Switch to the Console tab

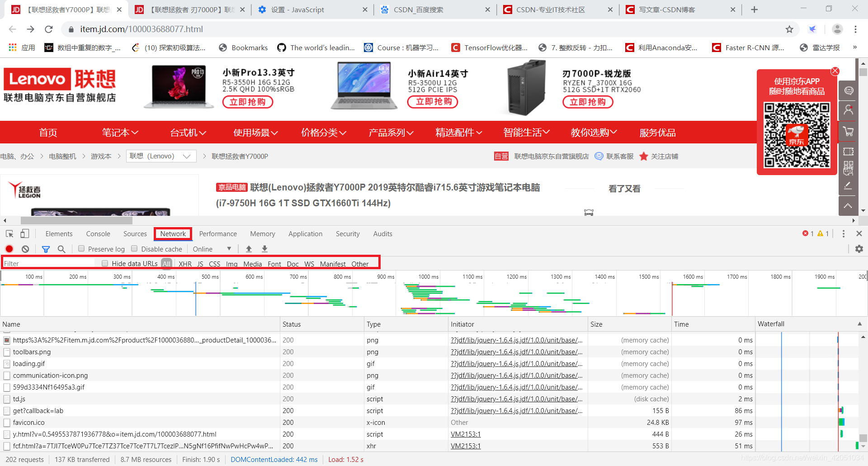pos(98,233)
